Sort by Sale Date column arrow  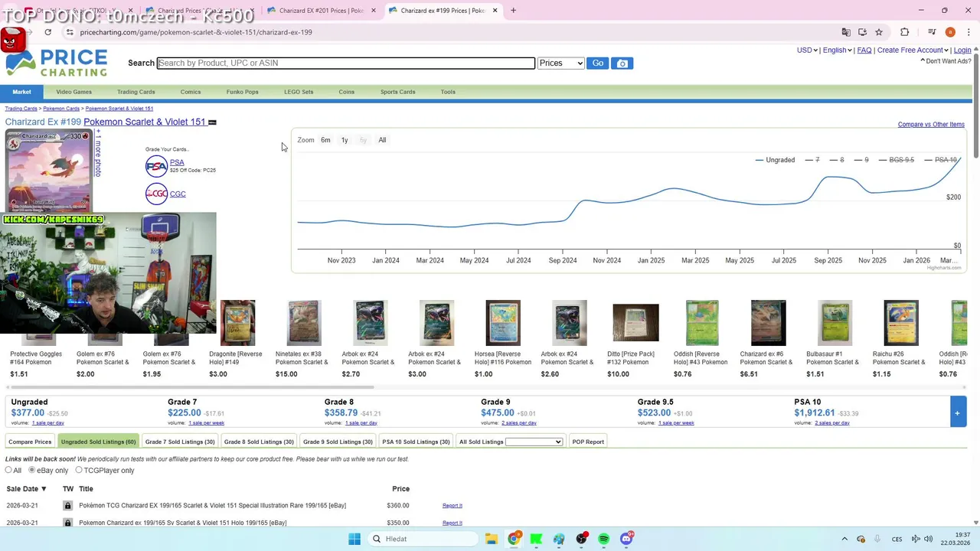pos(44,489)
